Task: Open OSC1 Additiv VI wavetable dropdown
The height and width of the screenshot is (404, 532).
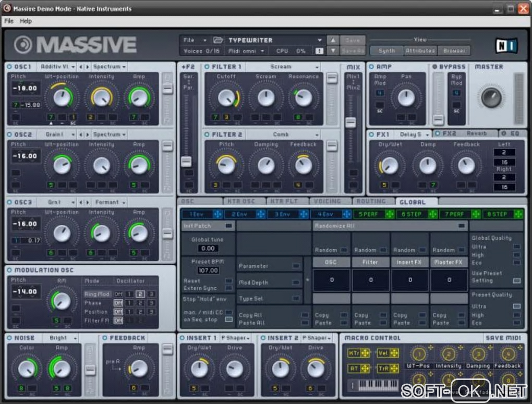Action: pos(57,67)
